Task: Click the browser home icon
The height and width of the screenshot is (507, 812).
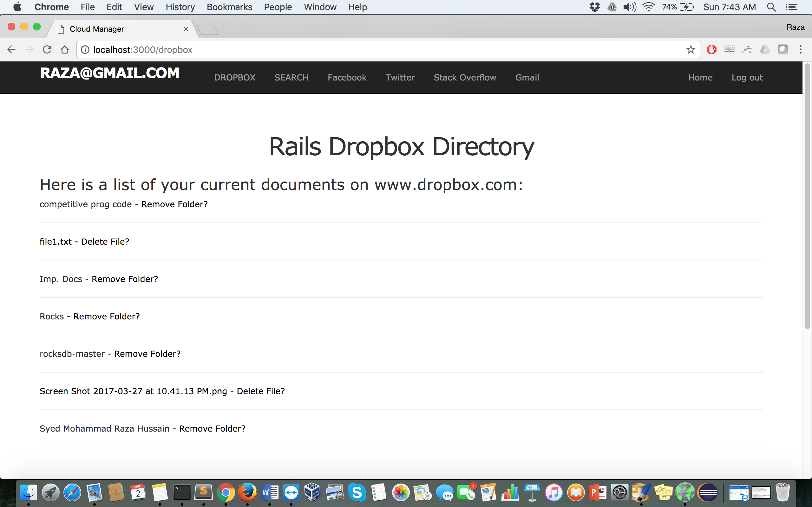Action: pyautogui.click(x=65, y=50)
